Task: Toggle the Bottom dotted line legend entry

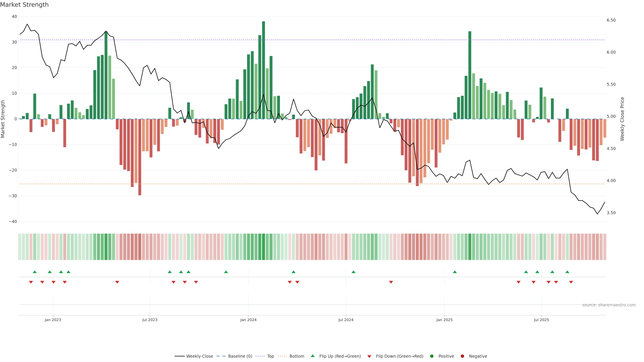Action: tap(297, 356)
